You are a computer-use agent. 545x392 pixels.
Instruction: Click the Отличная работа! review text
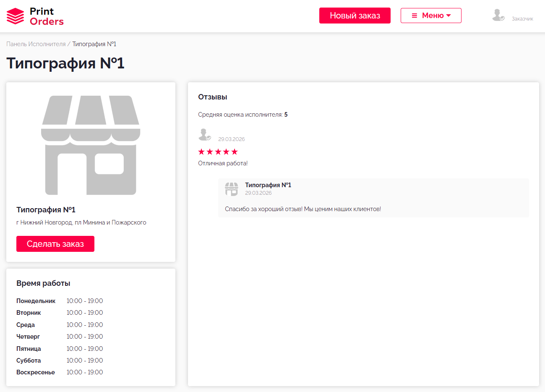[x=223, y=163]
